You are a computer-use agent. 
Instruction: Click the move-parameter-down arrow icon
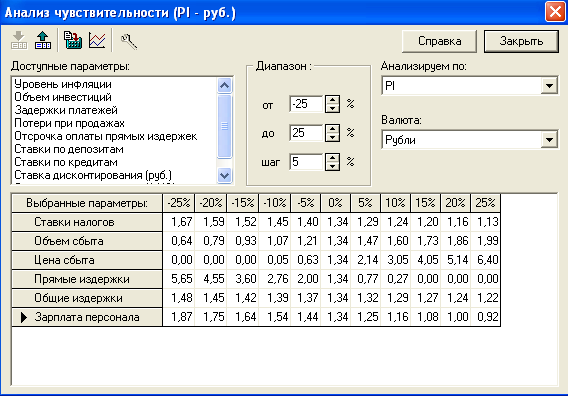(x=19, y=40)
